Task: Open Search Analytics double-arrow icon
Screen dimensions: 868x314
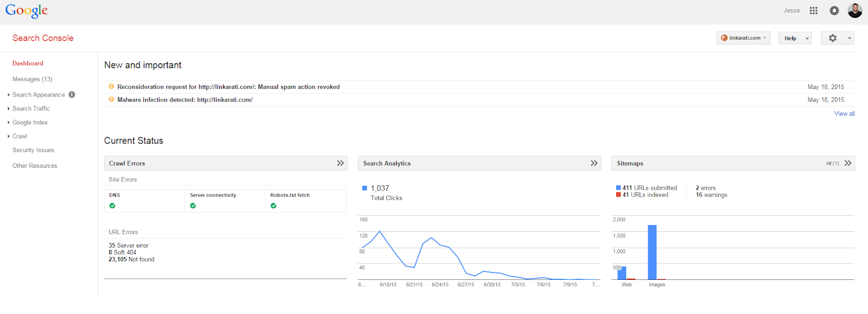Action: click(x=594, y=163)
